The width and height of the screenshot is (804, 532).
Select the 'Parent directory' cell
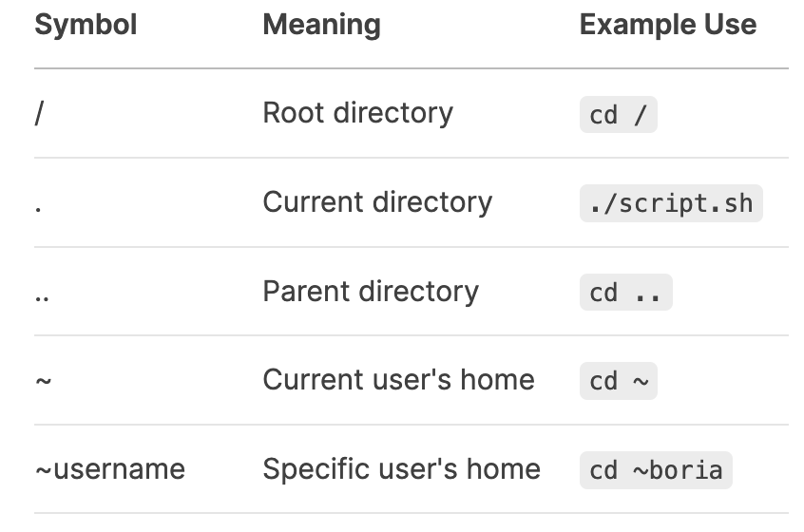pos(371,292)
